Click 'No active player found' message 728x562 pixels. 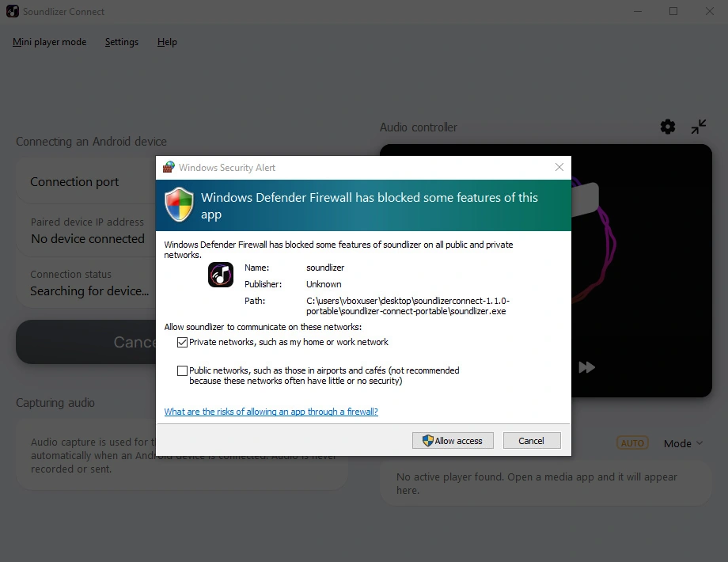tap(537, 484)
